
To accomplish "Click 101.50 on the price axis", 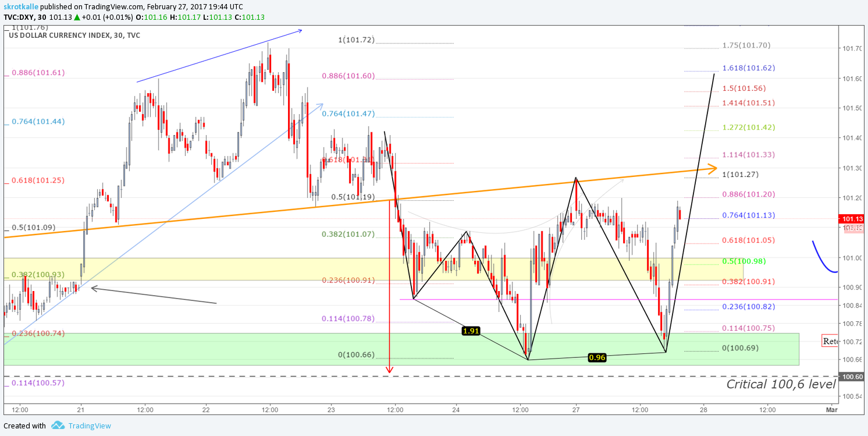I will pos(852,108).
